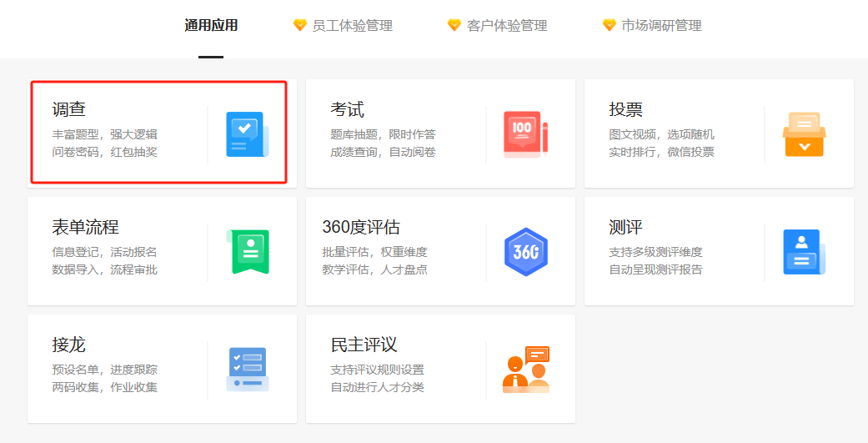Click the blue 调查 survey checklist icon
Viewport: 868px width, 443px height.
248,134
